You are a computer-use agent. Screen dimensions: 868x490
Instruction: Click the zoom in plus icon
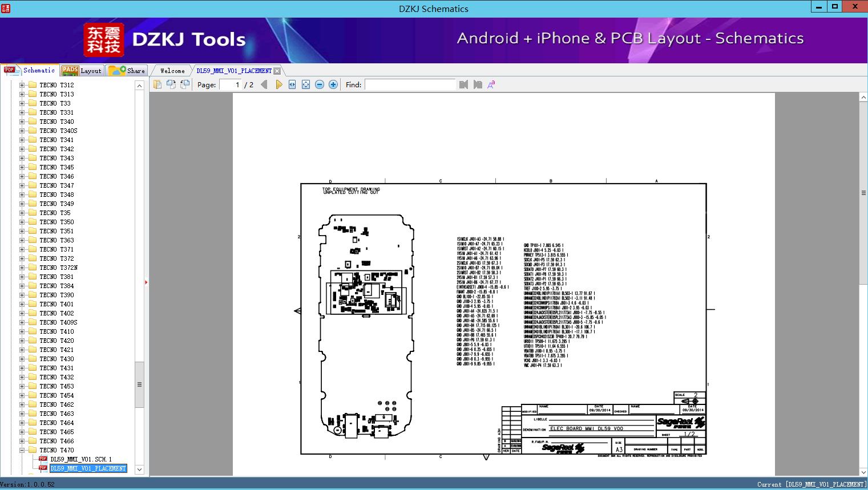click(x=333, y=84)
